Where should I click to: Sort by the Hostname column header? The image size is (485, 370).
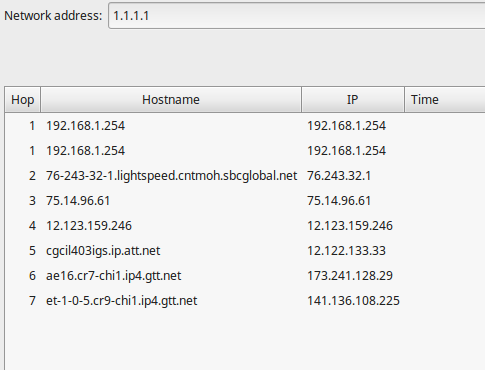171,100
